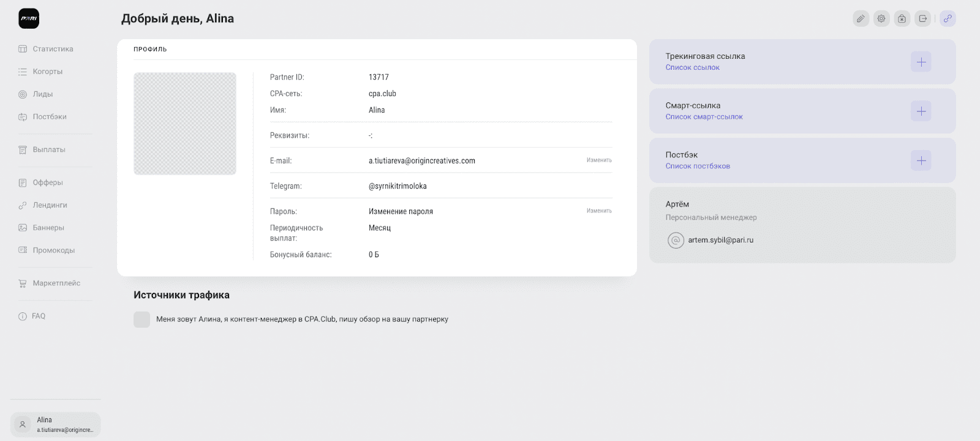Open the Выплаты page
This screenshot has width=980, height=441.
click(48, 149)
